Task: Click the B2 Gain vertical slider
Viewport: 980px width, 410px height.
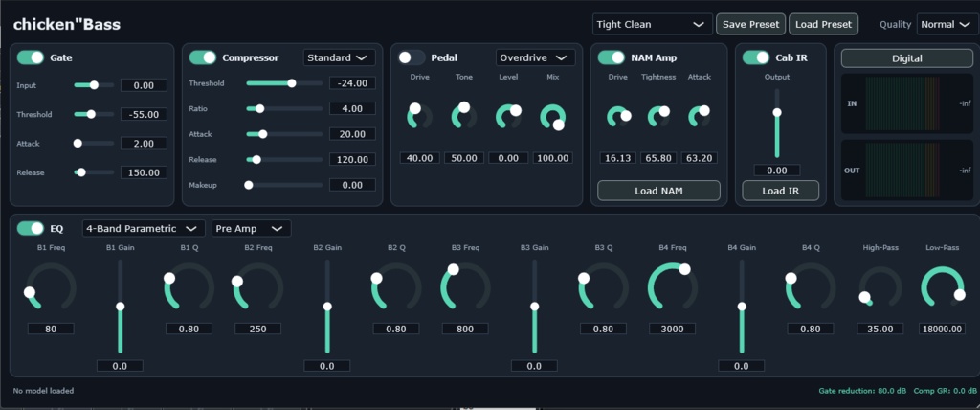Action: (x=327, y=307)
